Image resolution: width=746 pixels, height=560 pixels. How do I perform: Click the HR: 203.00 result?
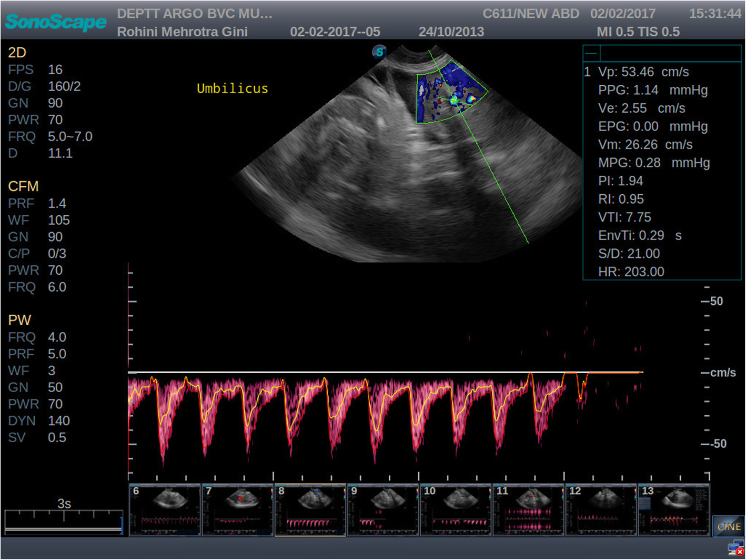click(x=631, y=272)
